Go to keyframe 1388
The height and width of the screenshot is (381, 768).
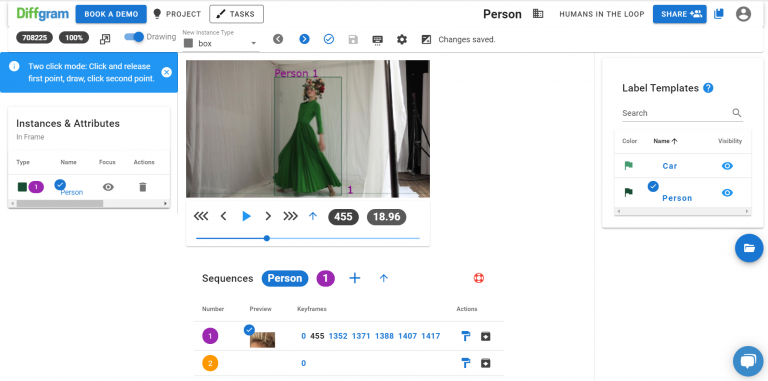pos(384,336)
